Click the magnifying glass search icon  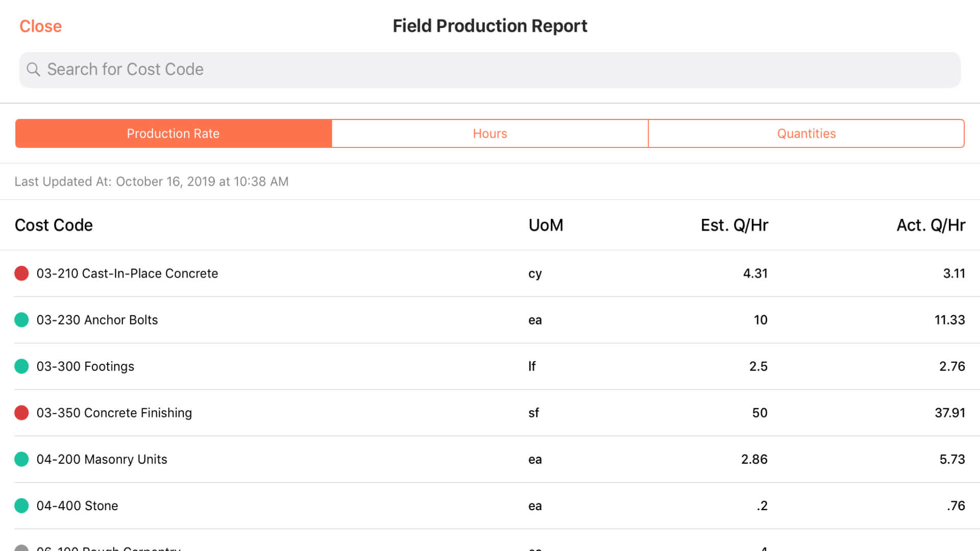33,69
